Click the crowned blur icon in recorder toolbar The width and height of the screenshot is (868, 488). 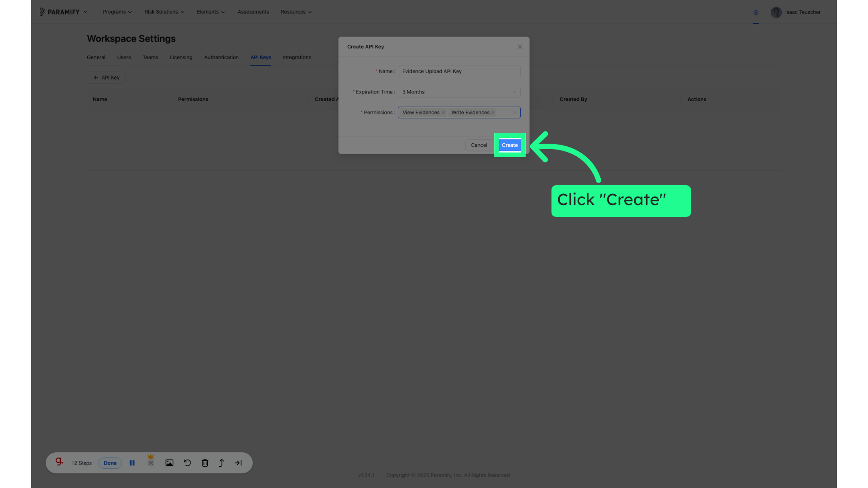click(x=151, y=460)
